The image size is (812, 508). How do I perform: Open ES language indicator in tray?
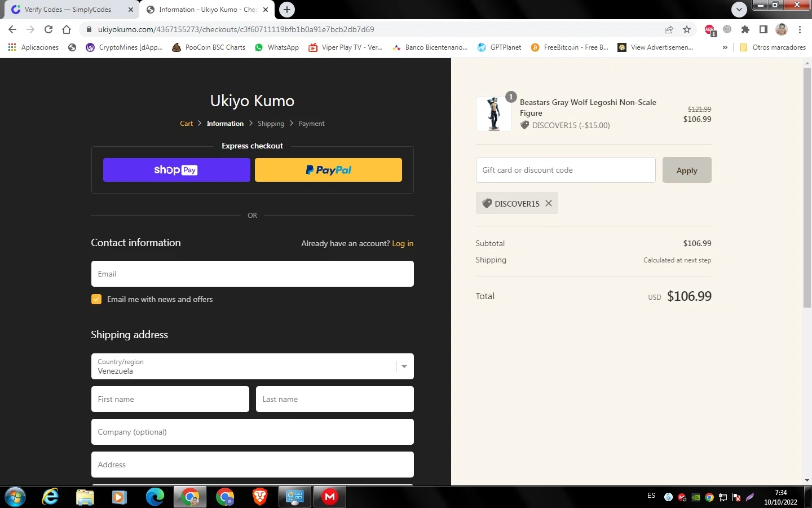click(651, 496)
